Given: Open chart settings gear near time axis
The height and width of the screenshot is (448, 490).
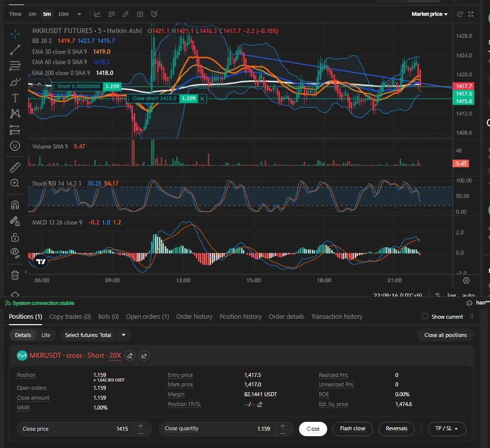Looking at the screenshot, I should point(466,281).
